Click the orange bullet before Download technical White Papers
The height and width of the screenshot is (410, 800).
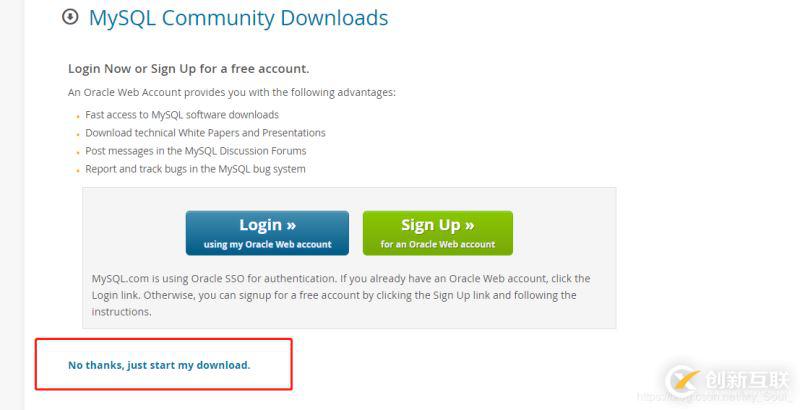pos(78,135)
